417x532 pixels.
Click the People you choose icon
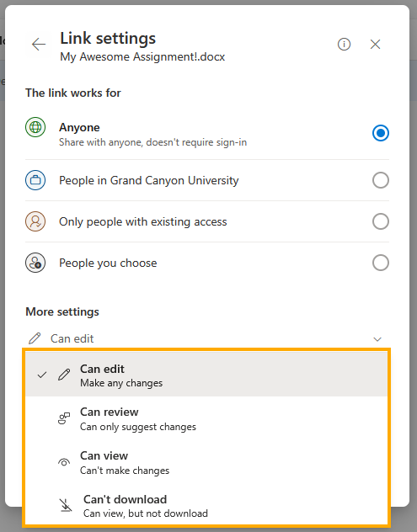click(x=35, y=263)
